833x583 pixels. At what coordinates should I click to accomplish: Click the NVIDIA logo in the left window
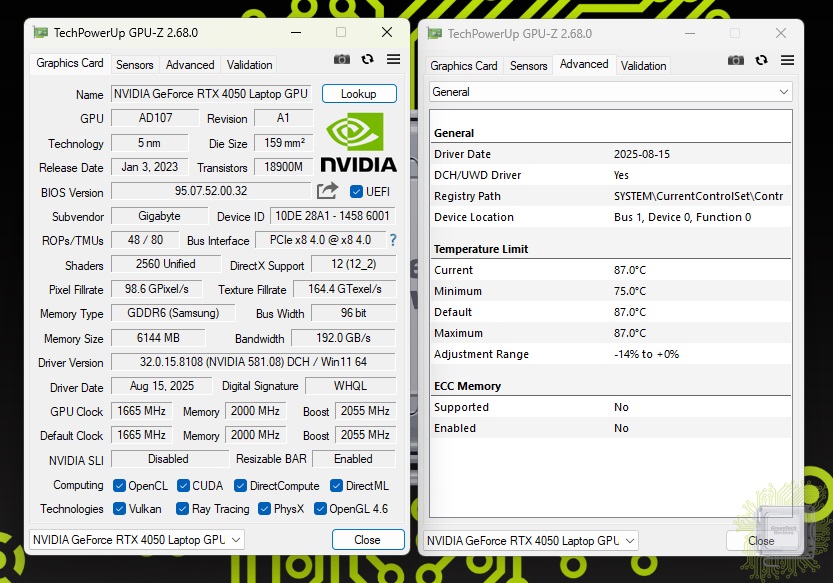(x=358, y=142)
